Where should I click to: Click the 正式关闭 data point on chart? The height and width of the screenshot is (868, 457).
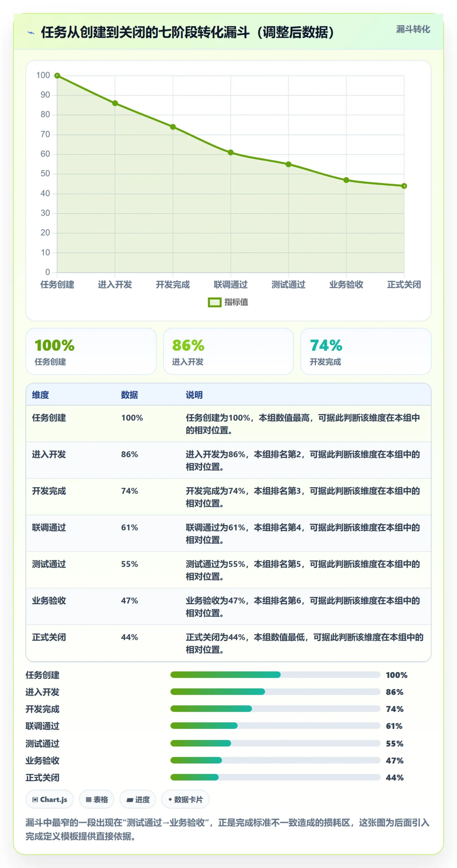point(404,186)
